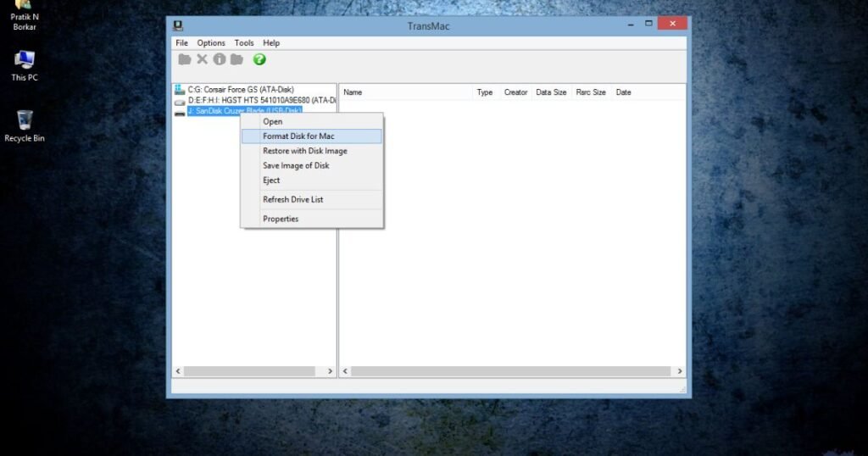Click the Info icon in the toolbar
The height and width of the screenshot is (456, 868).
pos(220,59)
